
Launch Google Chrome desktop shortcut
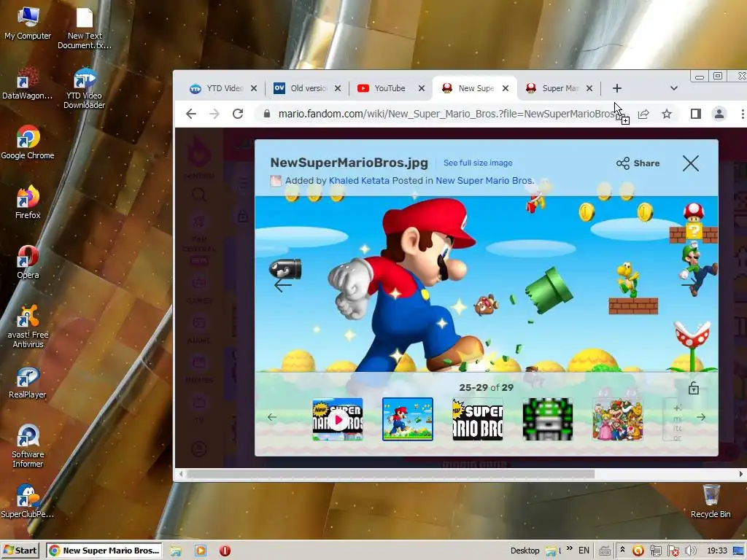[28, 142]
